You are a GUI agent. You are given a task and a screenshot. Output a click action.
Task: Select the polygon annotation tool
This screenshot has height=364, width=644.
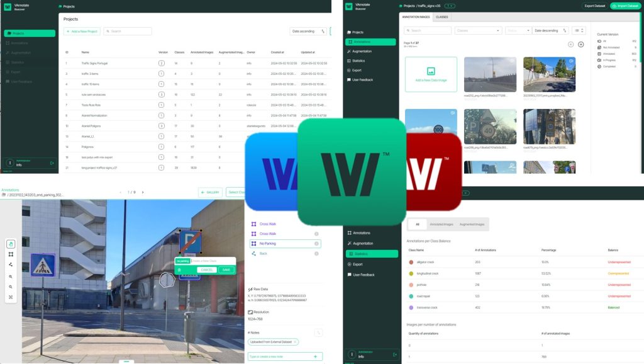[11, 264]
